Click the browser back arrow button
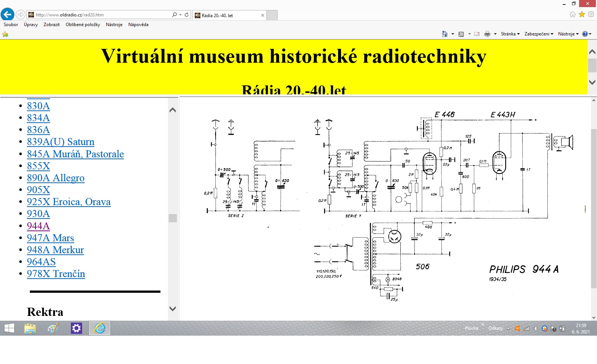This screenshot has width=597, height=364. 7,15
